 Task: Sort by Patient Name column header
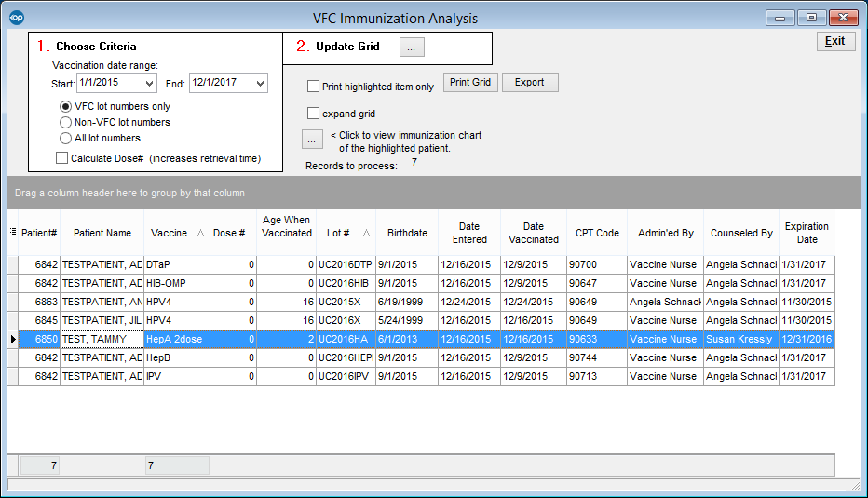(102, 233)
